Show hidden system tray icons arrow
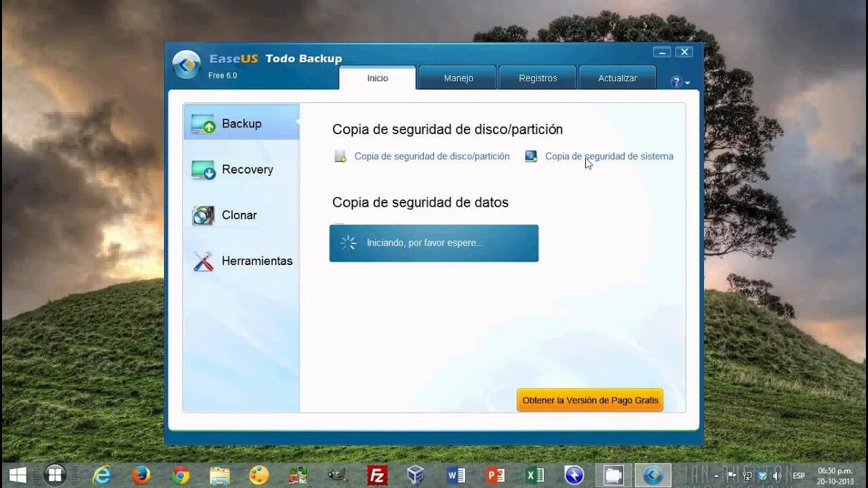The height and width of the screenshot is (488, 868). 716,476
